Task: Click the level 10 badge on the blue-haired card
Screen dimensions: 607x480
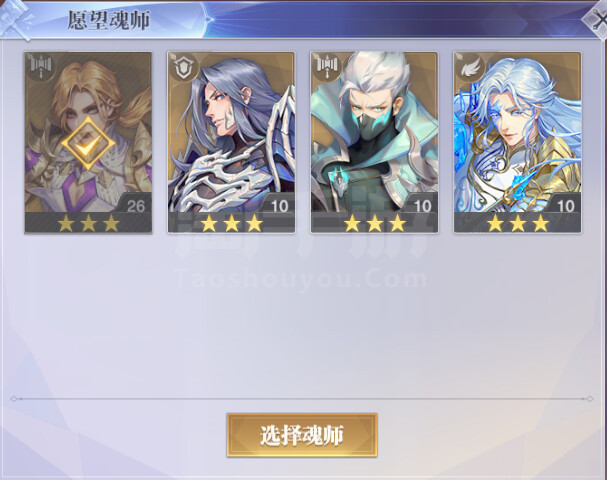Action: 566,206
